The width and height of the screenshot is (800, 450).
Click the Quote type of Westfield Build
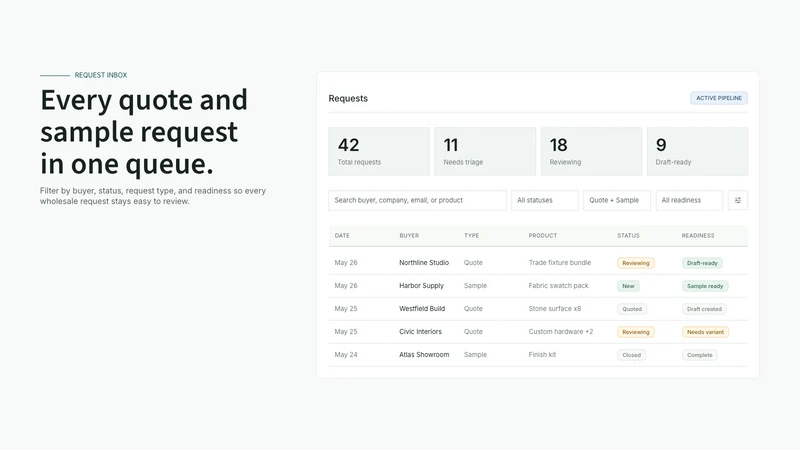coord(473,309)
